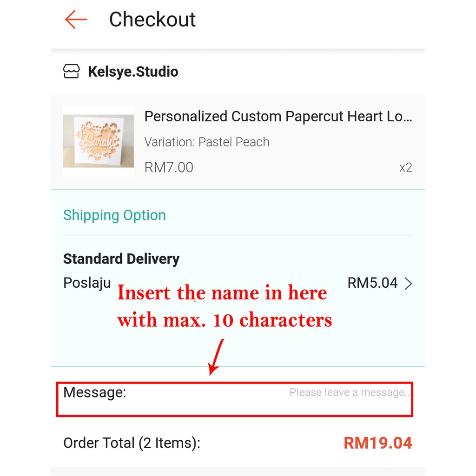View the papercut heart product thumbnail
The height and width of the screenshot is (476, 476).
coord(99,141)
